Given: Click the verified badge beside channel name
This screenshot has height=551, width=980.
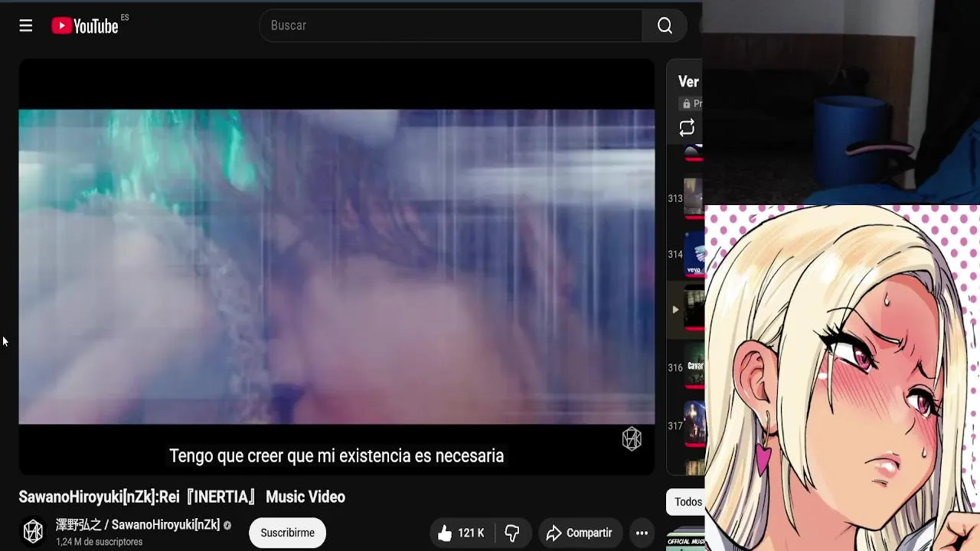Looking at the screenshot, I should coord(227,526).
